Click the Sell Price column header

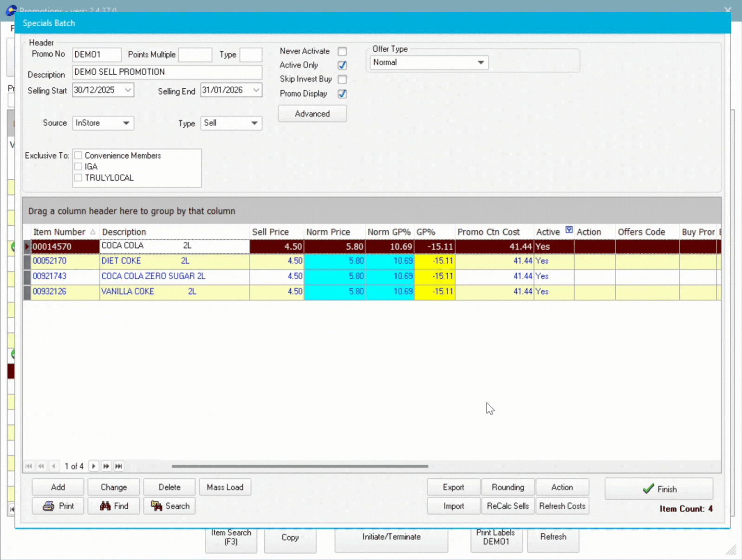tap(270, 232)
